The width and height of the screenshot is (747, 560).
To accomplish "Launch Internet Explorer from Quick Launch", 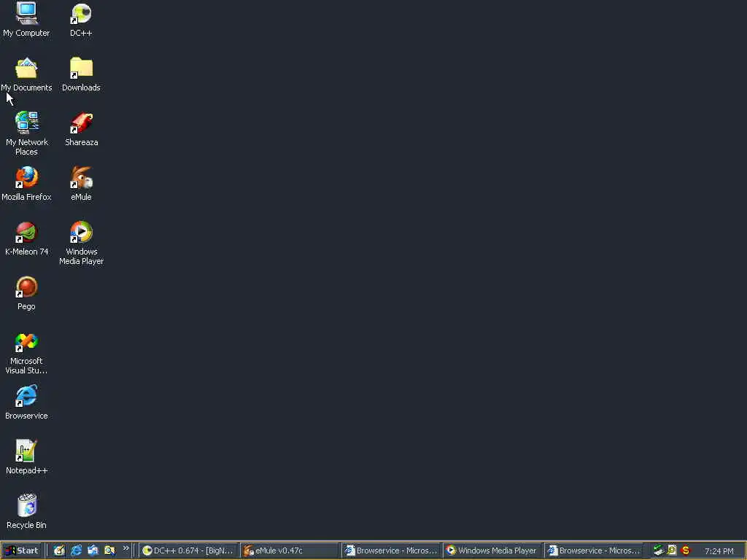I will coord(76,551).
